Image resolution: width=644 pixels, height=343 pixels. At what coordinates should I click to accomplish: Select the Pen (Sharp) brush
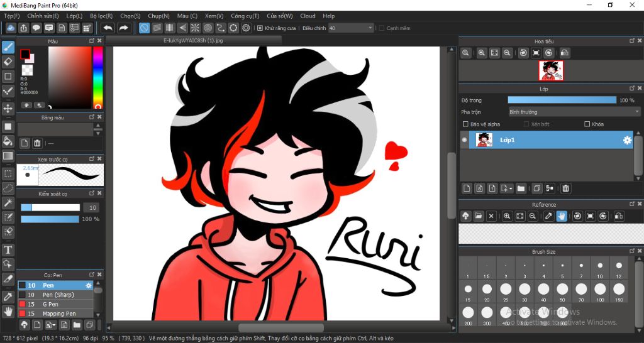coord(55,295)
